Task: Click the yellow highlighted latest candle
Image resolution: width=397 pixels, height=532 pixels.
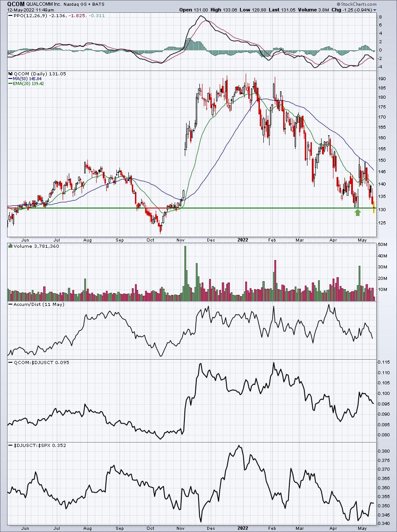Action: pos(374,207)
